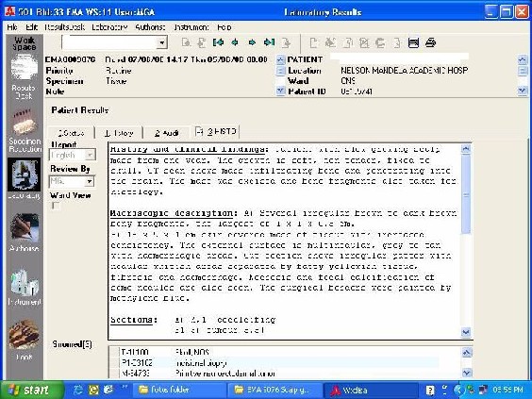
Task: Open the Help menu
Action: tap(224, 27)
